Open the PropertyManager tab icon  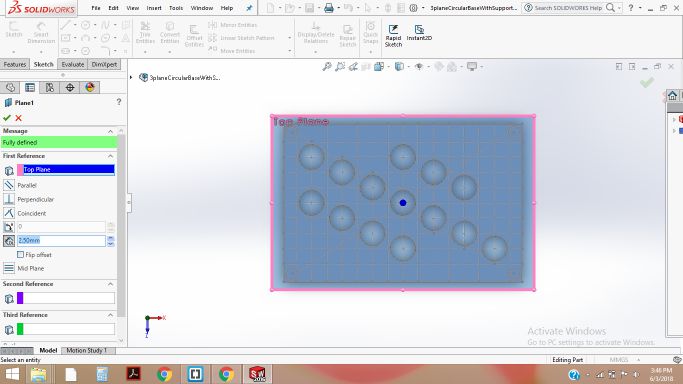pyautogui.click(x=30, y=88)
